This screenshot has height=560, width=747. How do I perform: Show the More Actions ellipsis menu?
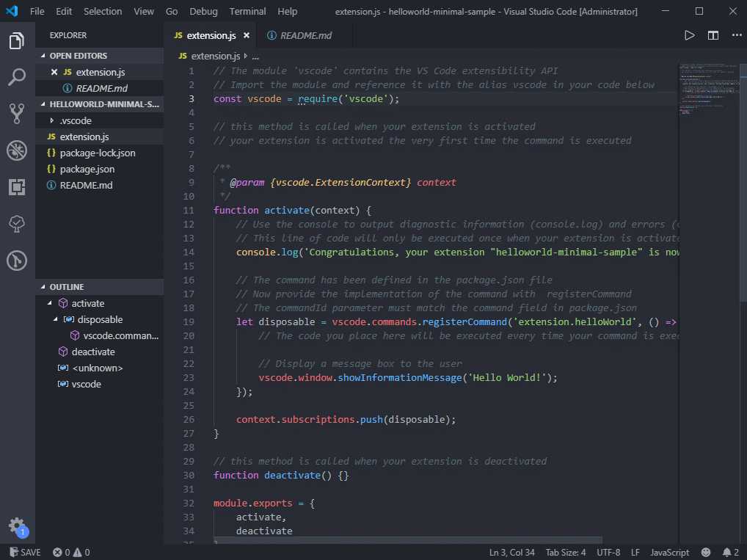(x=737, y=35)
